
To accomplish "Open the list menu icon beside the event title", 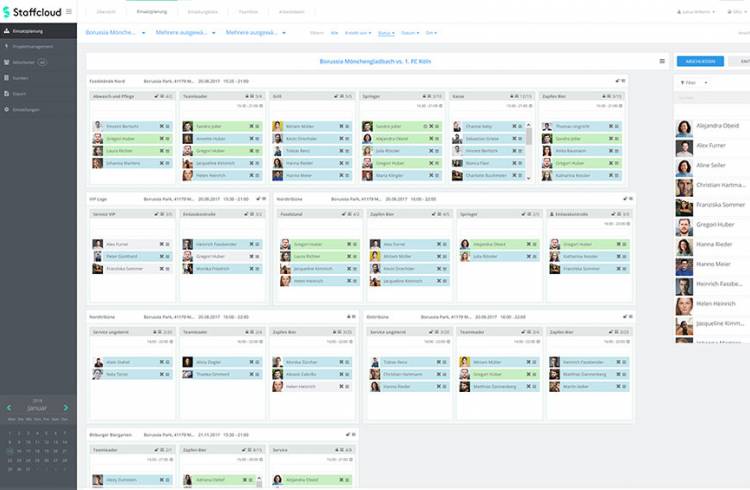I will 662,61.
